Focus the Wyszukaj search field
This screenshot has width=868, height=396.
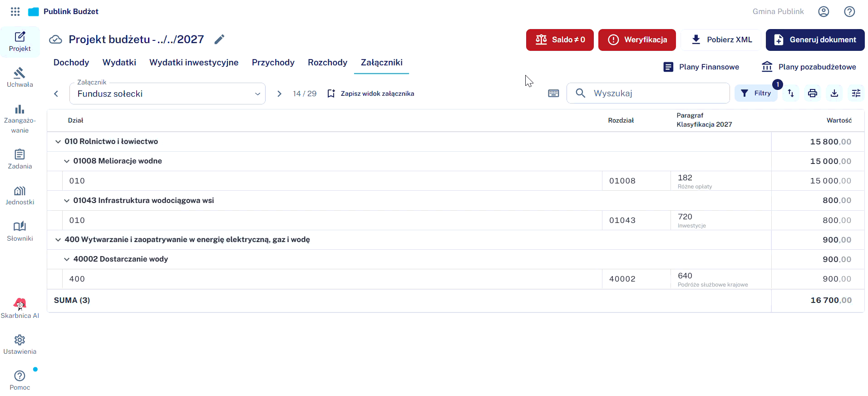pos(648,93)
